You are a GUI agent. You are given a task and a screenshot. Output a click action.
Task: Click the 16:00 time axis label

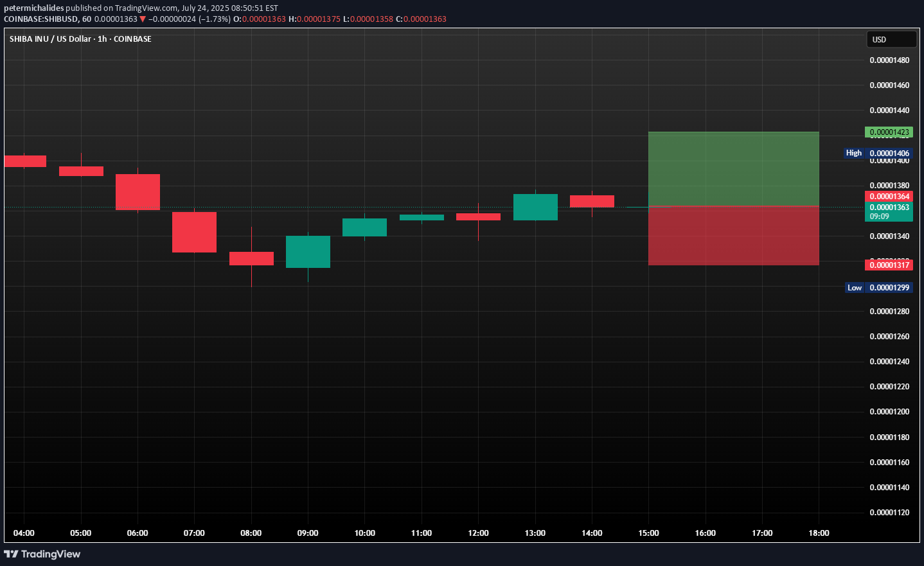[706, 533]
